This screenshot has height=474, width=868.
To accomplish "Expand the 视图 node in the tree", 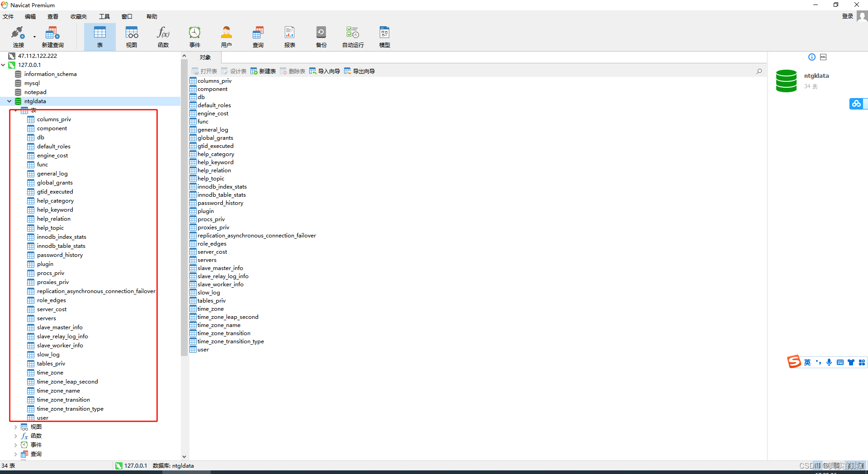I will [x=16, y=427].
